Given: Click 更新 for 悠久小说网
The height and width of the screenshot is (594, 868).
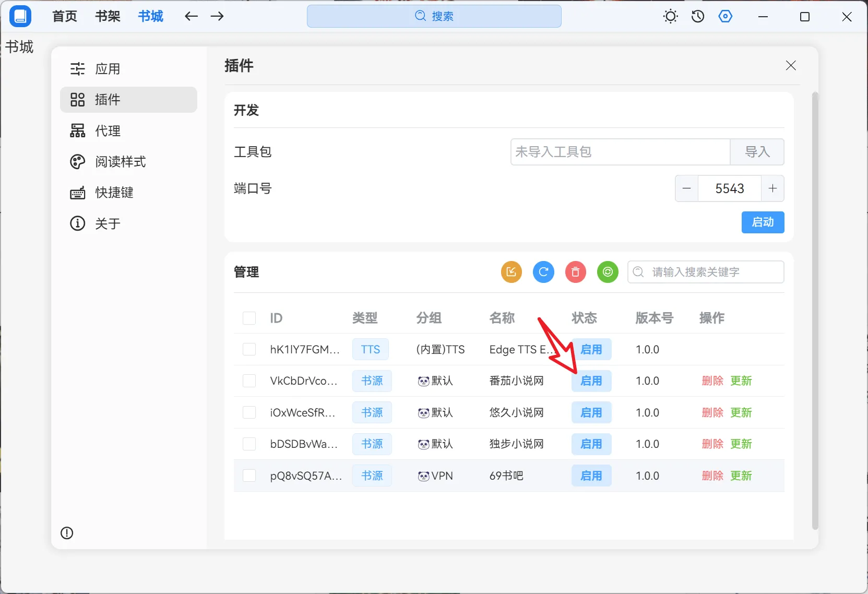Looking at the screenshot, I should [741, 412].
